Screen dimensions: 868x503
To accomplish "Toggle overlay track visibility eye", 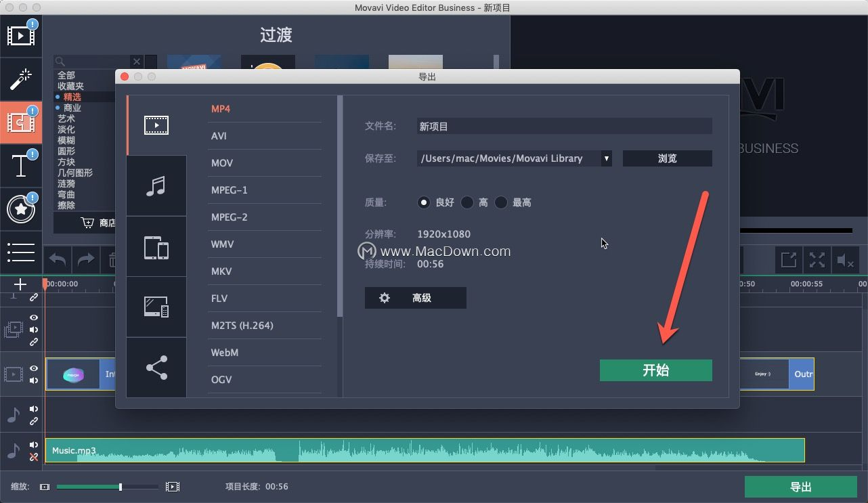I will (34, 318).
